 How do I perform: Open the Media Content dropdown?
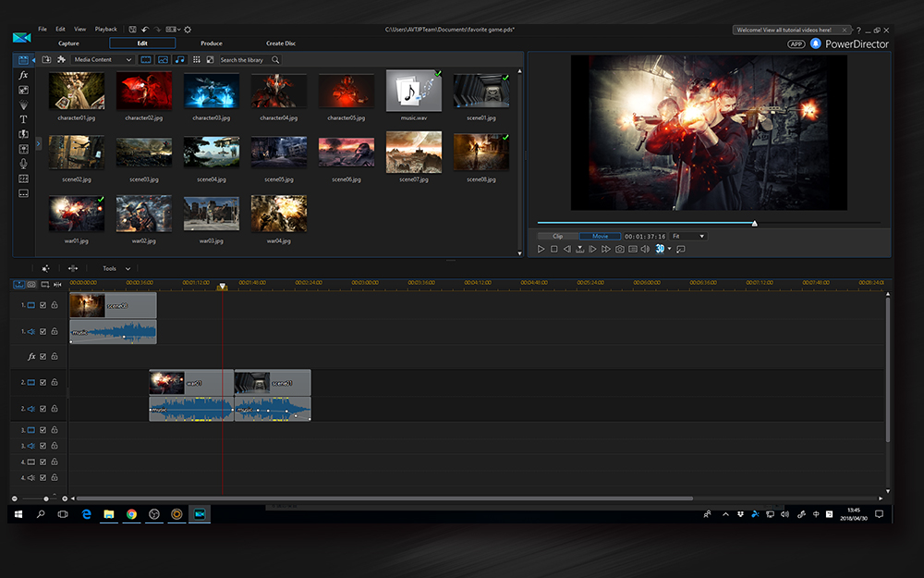tap(103, 59)
